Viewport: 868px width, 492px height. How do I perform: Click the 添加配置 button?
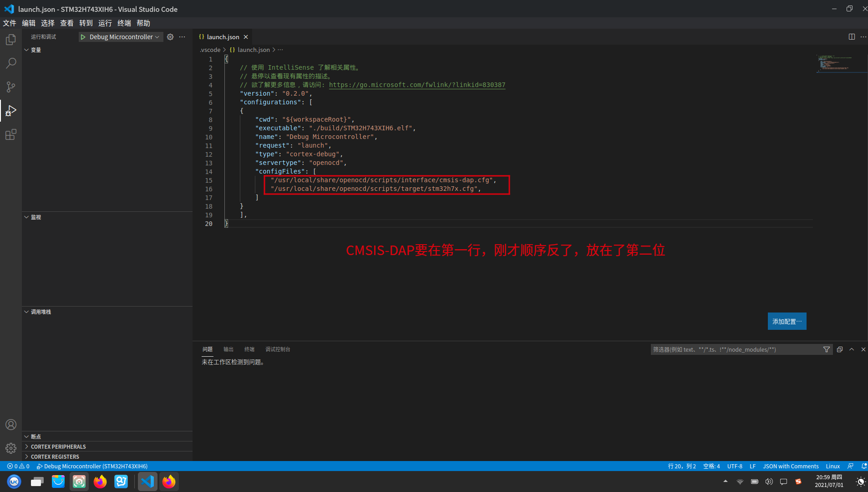pyautogui.click(x=787, y=321)
